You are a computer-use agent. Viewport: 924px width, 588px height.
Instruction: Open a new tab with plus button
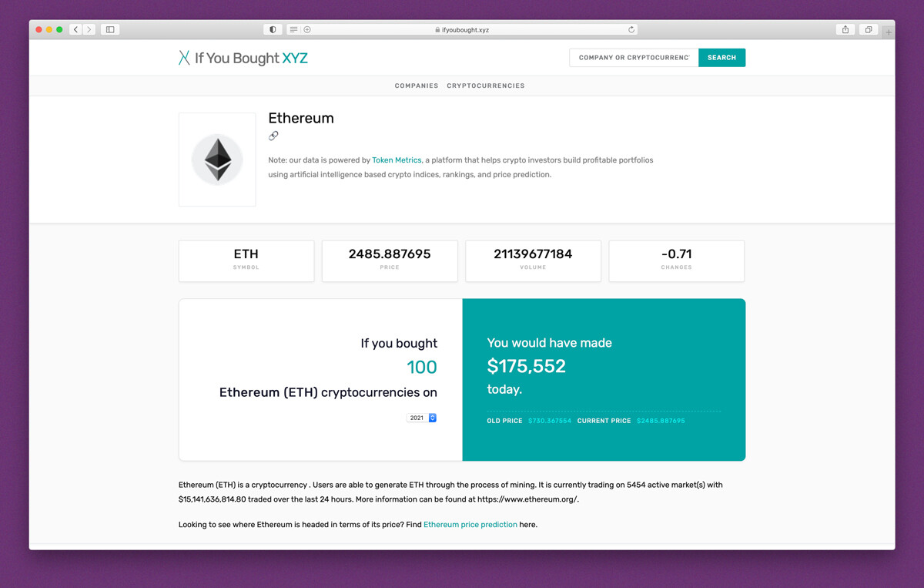coord(889,32)
